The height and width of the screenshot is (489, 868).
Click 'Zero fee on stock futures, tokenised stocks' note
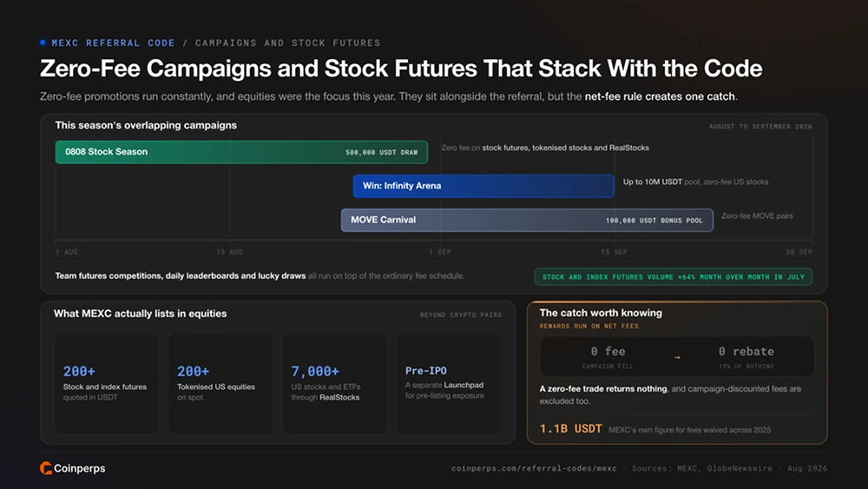point(545,148)
